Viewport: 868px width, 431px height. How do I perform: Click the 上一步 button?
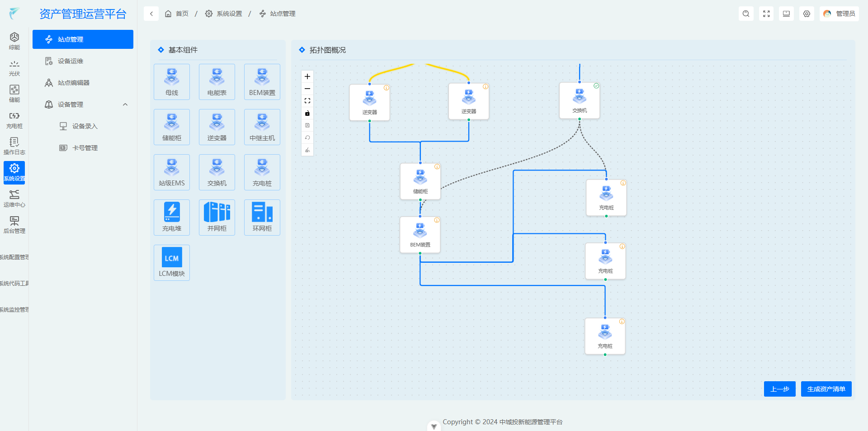tap(779, 389)
